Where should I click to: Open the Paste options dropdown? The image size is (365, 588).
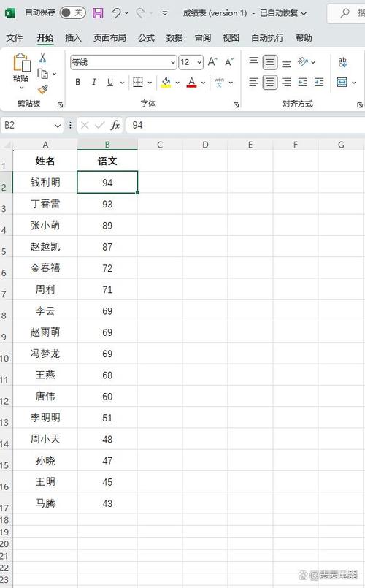(x=21, y=88)
